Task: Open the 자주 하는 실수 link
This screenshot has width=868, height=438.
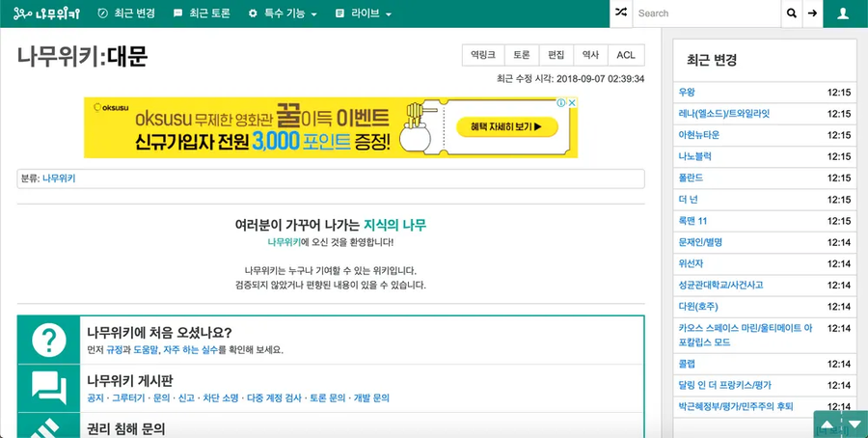Action: click(190, 350)
